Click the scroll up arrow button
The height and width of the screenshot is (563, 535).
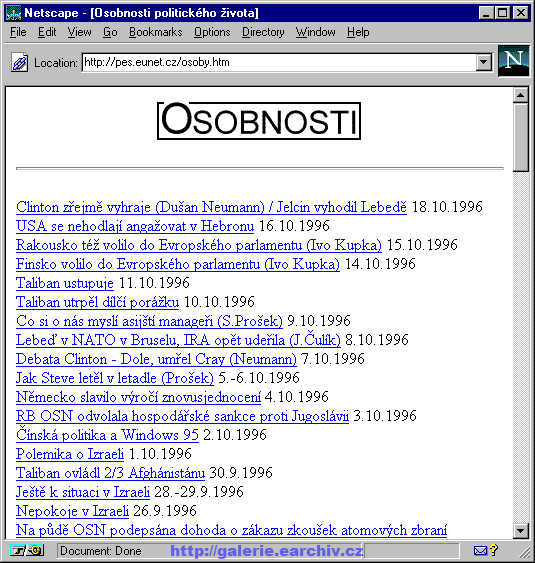click(x=520, y=95)
